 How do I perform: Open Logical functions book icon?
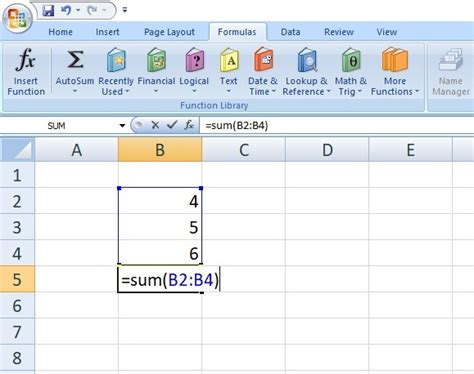[195, 60]
